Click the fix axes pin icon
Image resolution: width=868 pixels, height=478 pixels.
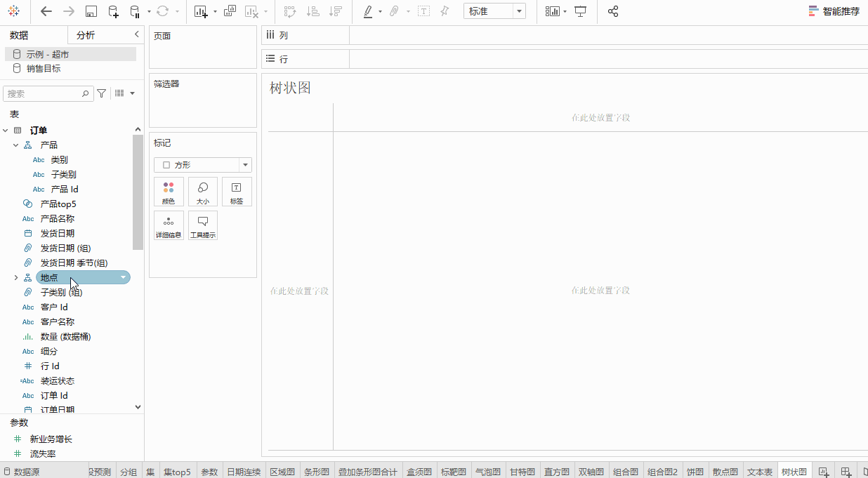coord(445,11)
